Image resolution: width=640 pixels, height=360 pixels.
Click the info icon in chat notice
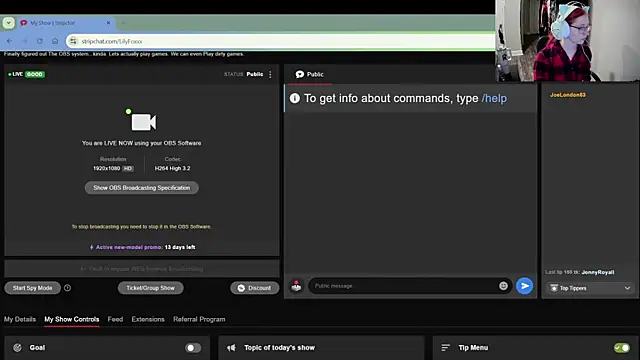[x=295, y=98]
